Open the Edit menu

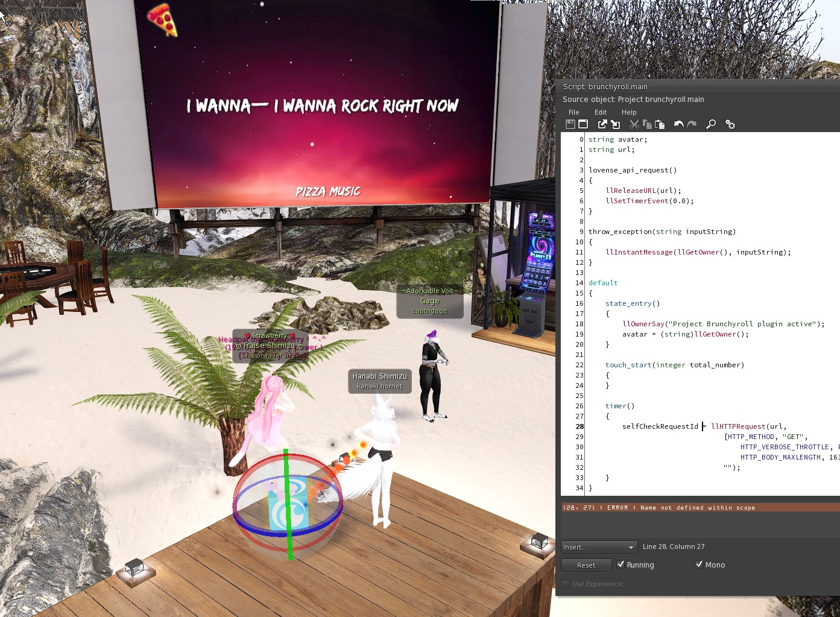pos(600,112)
